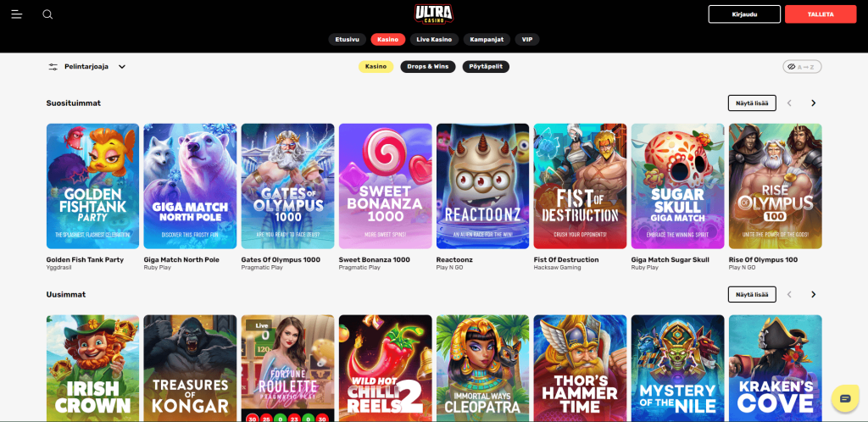868x422 pixels.
Task: Previous arrow in Uusimmat row
Action: [x=789, y=294]
